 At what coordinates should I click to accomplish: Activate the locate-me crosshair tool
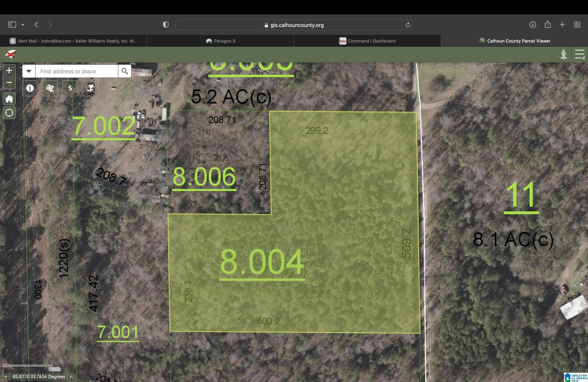coord(9,112)
